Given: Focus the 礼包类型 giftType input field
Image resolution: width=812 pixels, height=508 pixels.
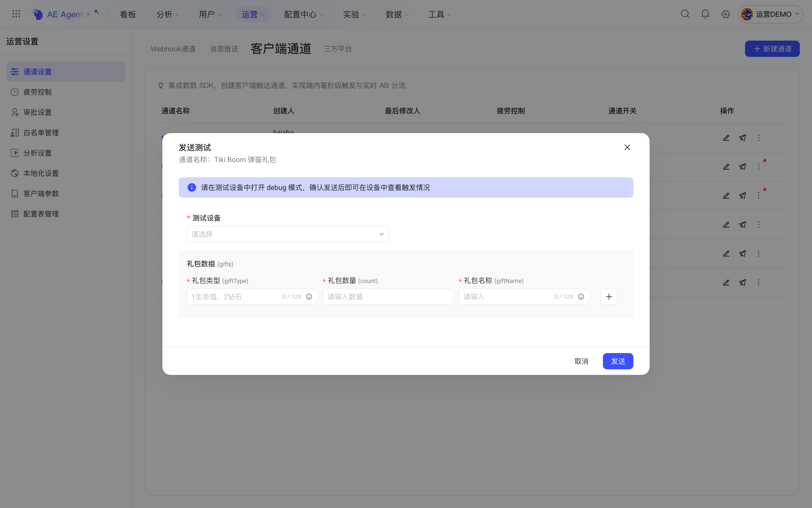Looking at the screenshot, I should coord(252,297).
